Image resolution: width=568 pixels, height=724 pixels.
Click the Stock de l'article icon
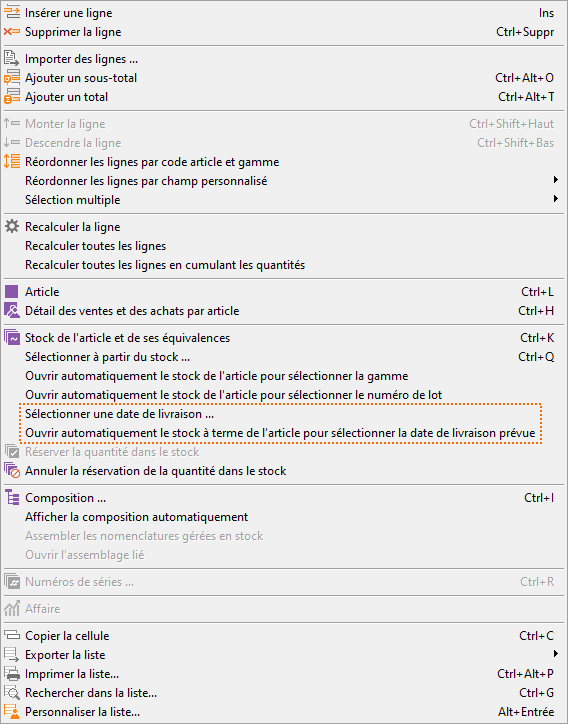(x=12, y=338)
